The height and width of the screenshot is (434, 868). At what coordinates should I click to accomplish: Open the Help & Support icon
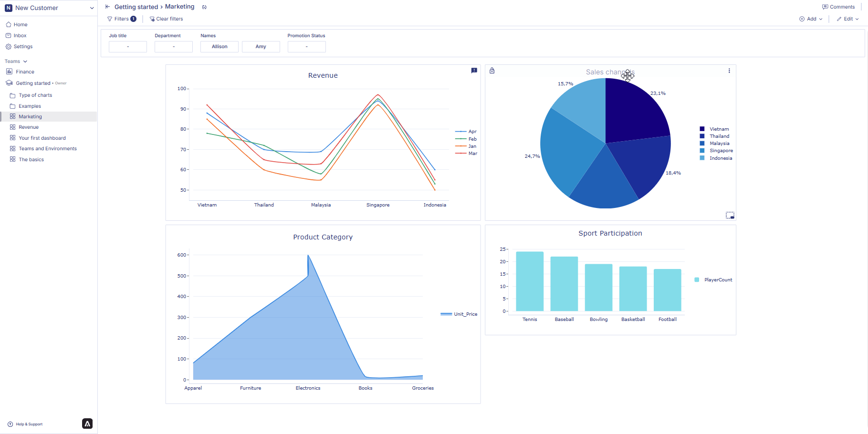coord(10,424)
